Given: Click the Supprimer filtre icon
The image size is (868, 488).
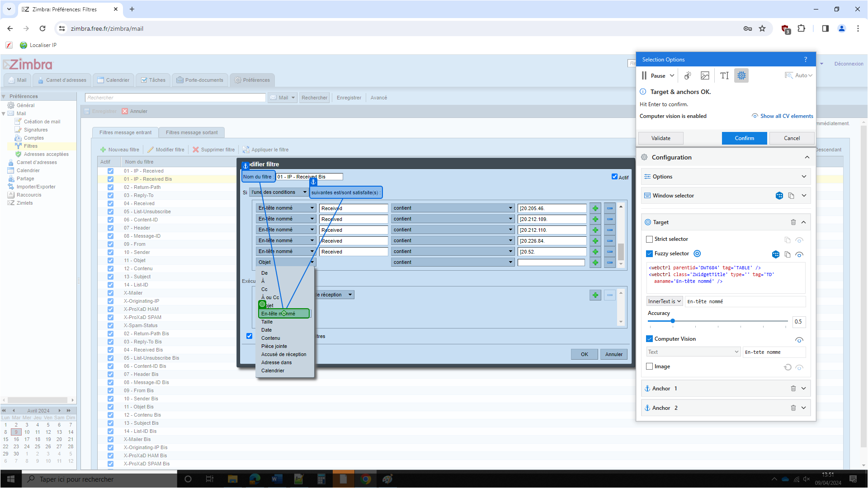Looking at the screenshot, I should (x=195, y=149).
